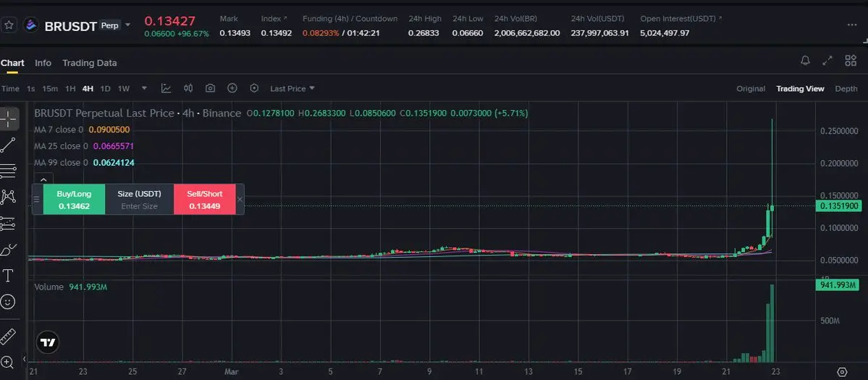Click the TradingView logo
Viewport: 868px width, 380px height.
[x=49, y=343]
